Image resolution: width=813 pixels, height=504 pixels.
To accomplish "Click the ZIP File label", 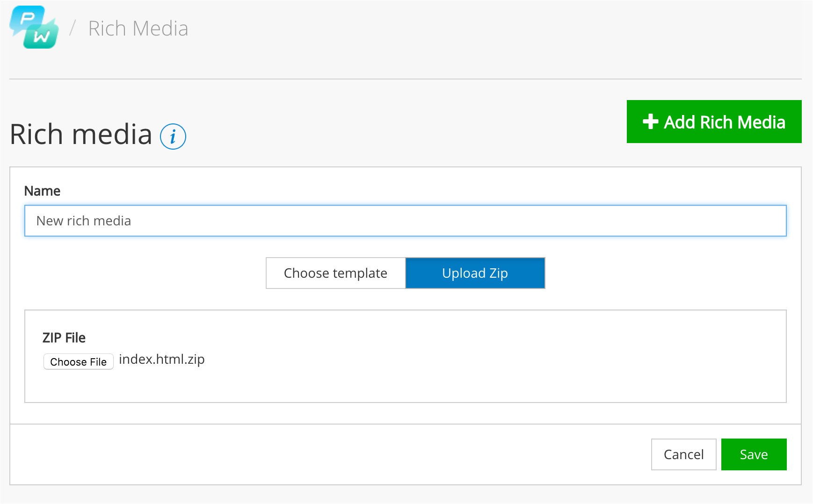I will click(x=64, y=338).
